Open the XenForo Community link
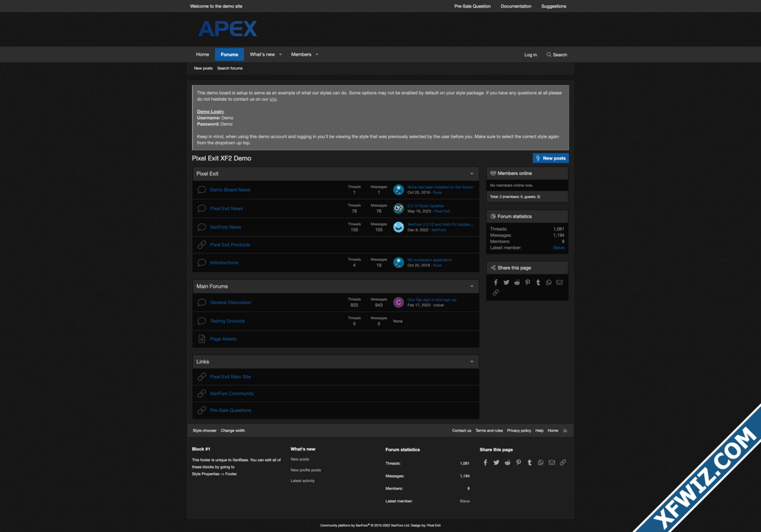761x532 pixels. [232, 394]
